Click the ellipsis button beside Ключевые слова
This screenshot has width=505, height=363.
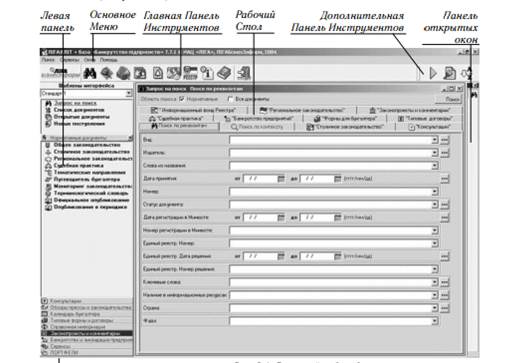(x=444, y=283)
